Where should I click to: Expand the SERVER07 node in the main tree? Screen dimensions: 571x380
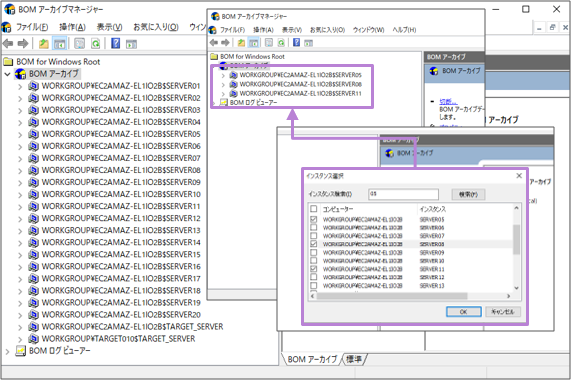[x=20, y=159]
